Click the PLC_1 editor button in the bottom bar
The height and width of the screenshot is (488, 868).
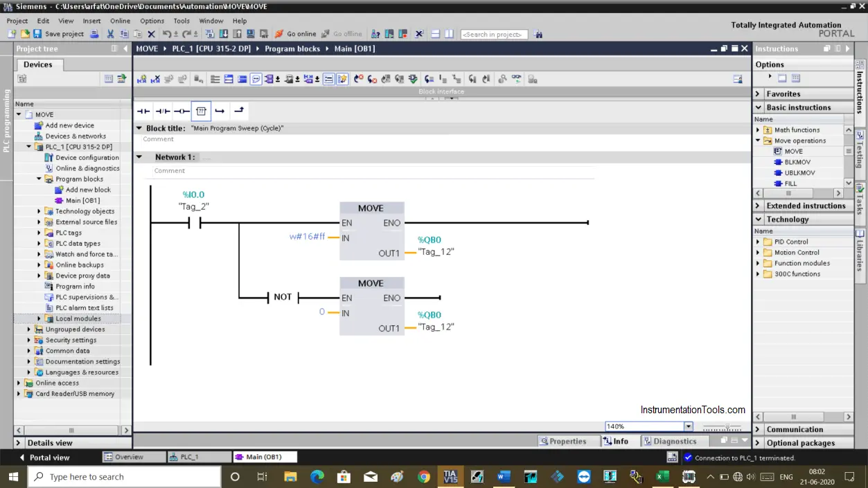click(x=199, y=457)
